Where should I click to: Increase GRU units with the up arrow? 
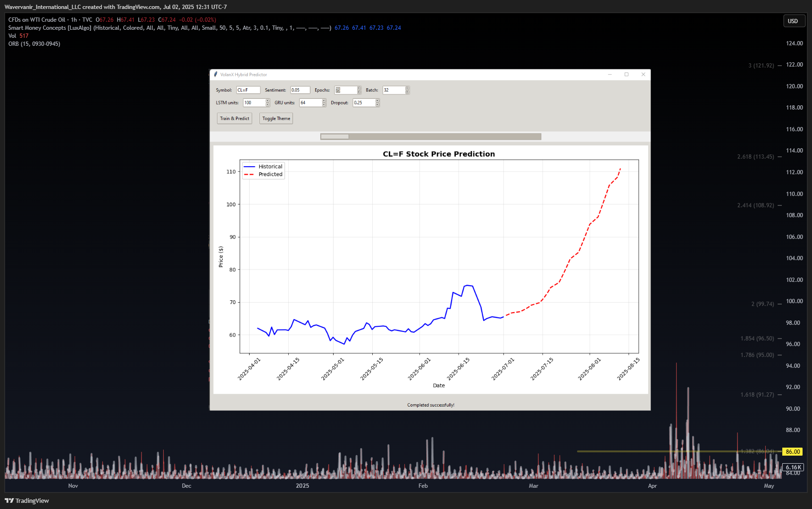pos(324,101)
